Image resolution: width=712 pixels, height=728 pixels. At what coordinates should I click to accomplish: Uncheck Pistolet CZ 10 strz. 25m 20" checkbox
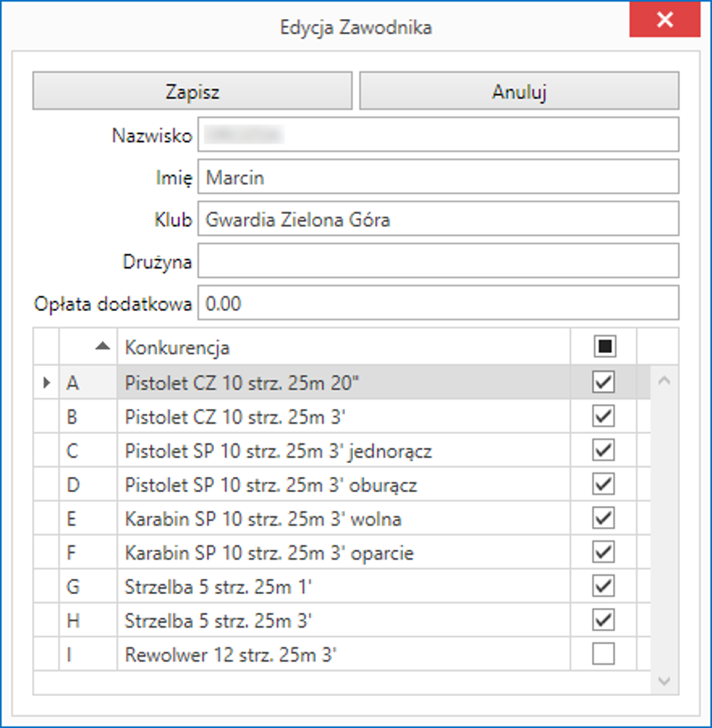pyautogui.click(x=604, y=382)
